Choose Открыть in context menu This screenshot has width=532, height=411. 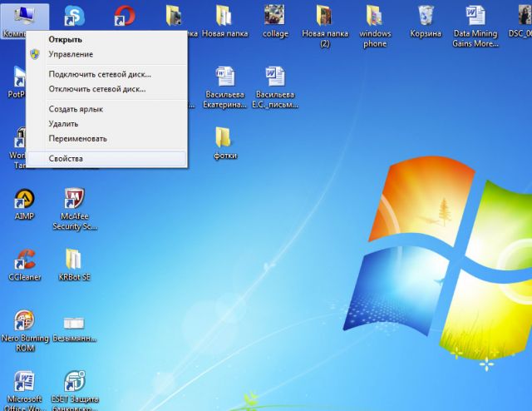pyautogui.click(x=106, y=39)
